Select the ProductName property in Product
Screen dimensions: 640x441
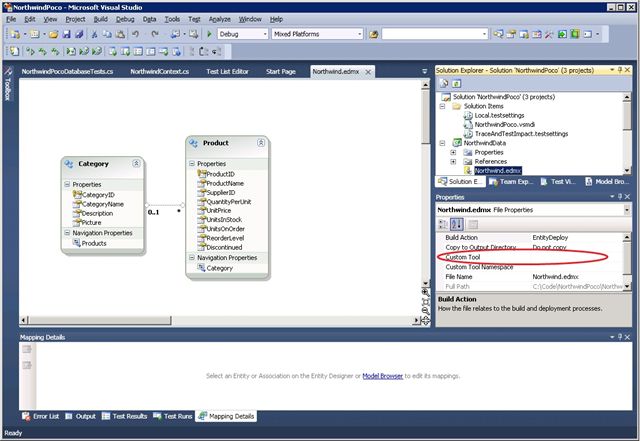(x=225, y=183)
